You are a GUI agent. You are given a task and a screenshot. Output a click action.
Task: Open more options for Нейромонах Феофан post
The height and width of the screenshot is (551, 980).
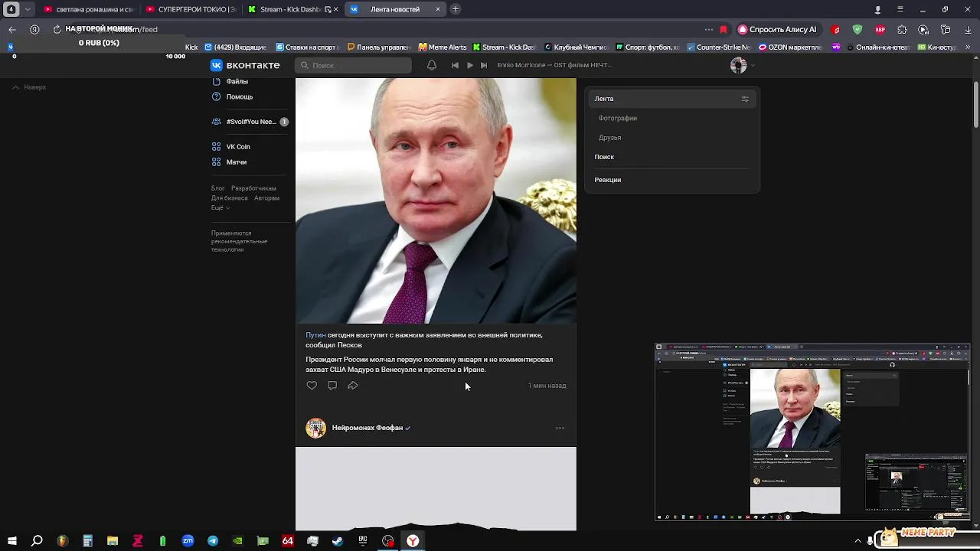tap(560, 428)
